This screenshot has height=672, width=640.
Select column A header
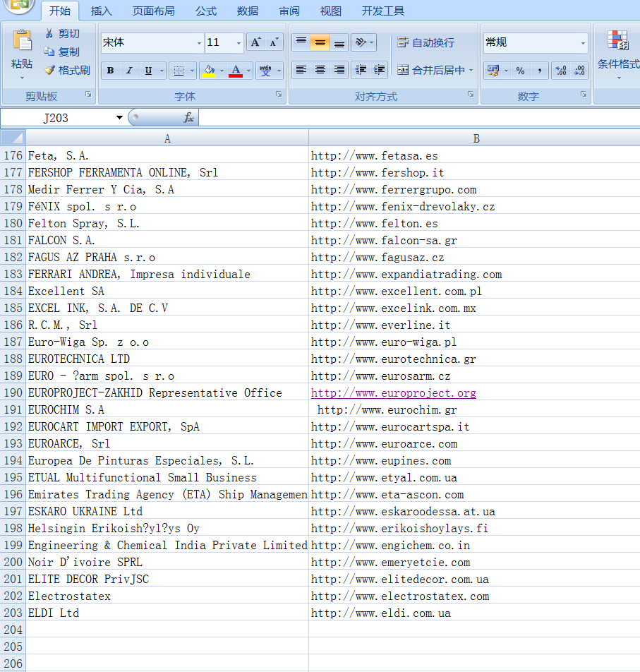[x=167, y=138]
